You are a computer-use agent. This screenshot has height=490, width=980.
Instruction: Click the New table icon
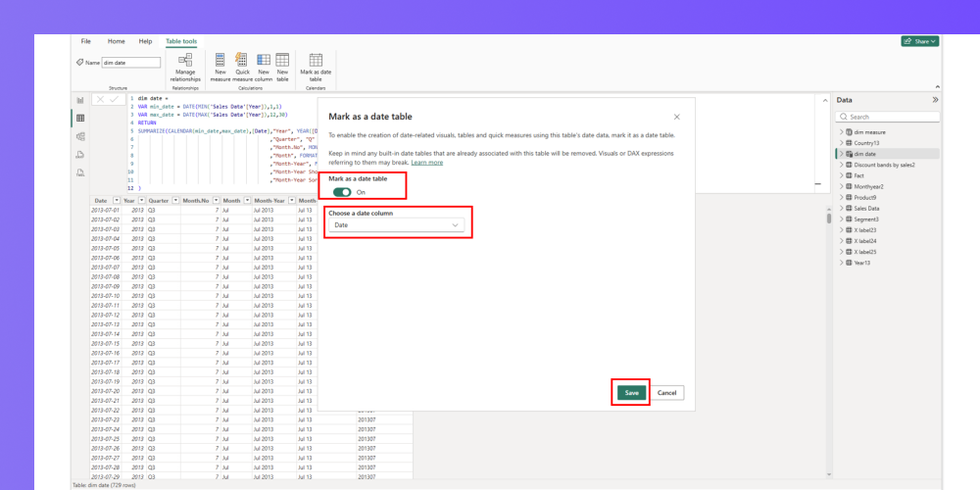point(282,60)
